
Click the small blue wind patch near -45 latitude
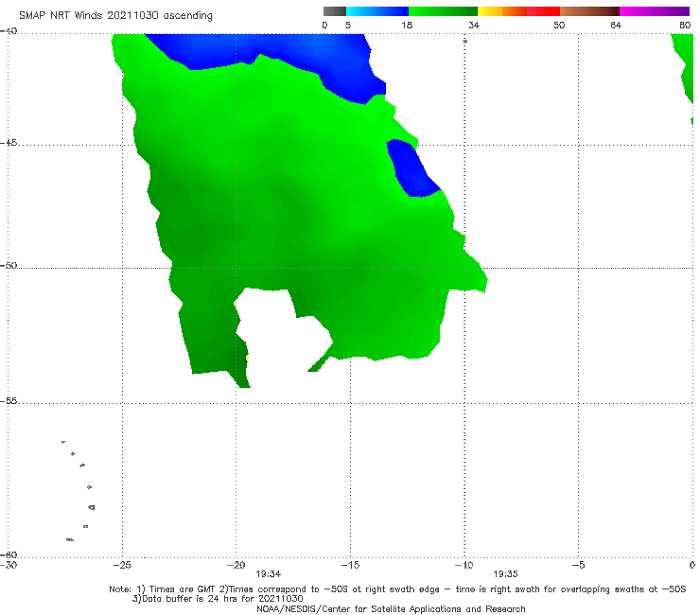(x=411, y=169)
